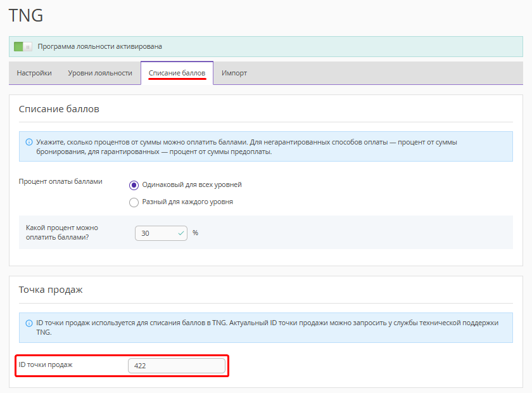Image resolution: width=532 pixels, height=393 pixels.
Task: Switch to Уровни лояльности tab
Action: (x=100, y=73)
